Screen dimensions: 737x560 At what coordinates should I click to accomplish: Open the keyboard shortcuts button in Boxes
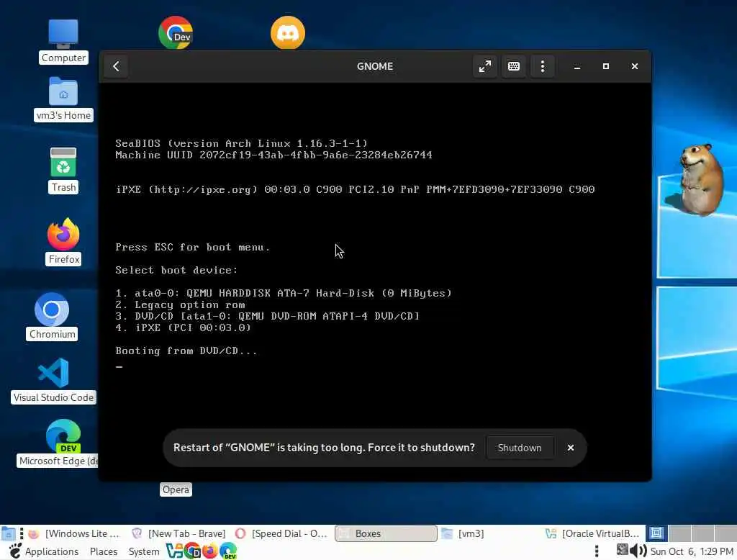514,66
